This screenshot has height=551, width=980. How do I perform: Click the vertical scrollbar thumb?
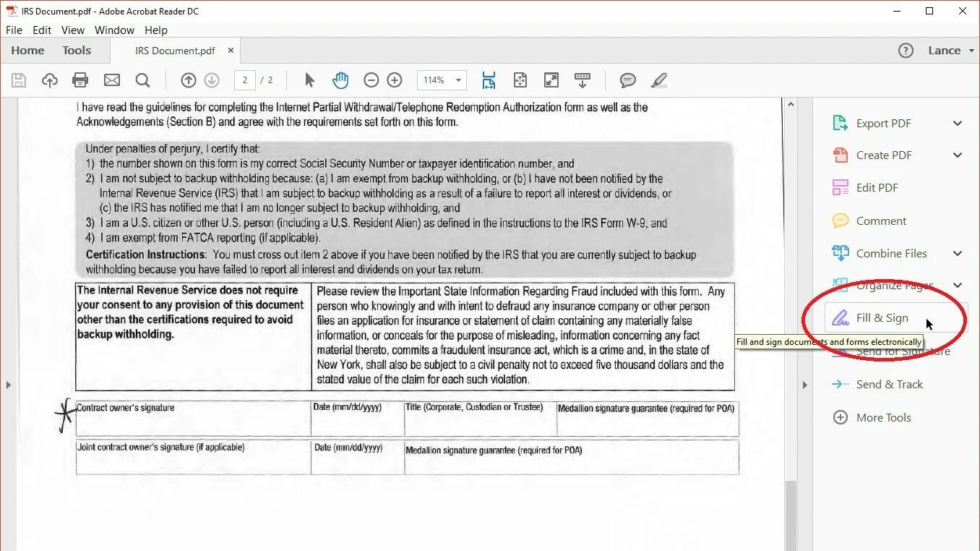[791, 515]
